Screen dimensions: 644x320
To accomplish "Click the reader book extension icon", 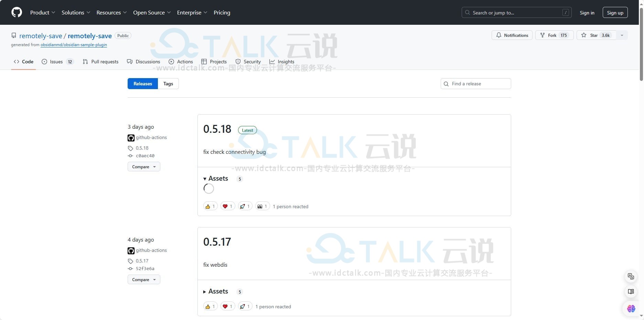I will coord(631,292).
